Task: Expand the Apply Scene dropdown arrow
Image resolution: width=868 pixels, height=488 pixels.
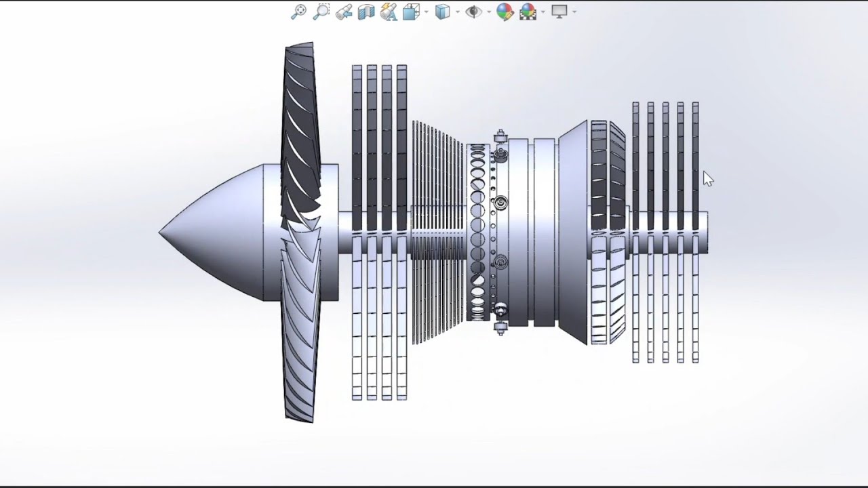Action: [x=543, y=12]
